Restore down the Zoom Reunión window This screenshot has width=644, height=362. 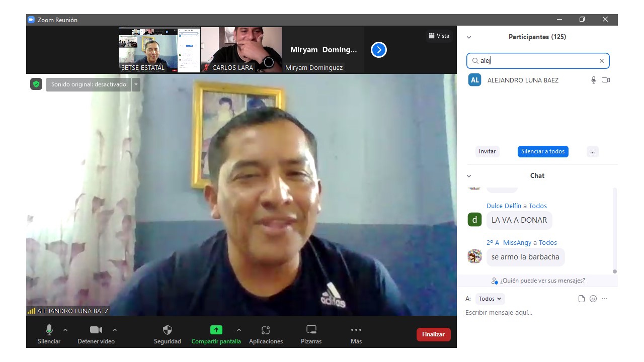(582, 20)
